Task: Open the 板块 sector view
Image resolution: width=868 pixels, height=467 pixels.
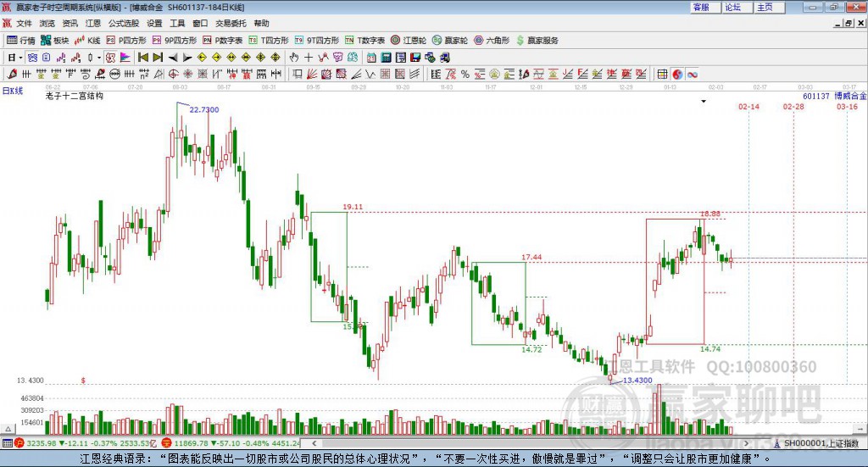Action: pos(54,41)
